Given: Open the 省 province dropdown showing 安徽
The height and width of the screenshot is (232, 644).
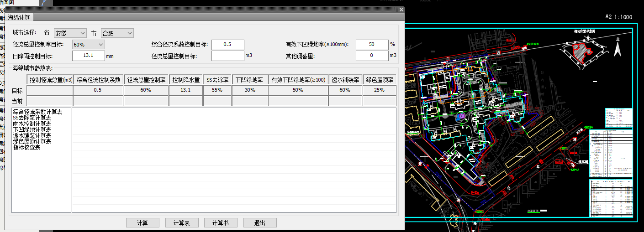Looking at the screenshot, I should point(70,33).
